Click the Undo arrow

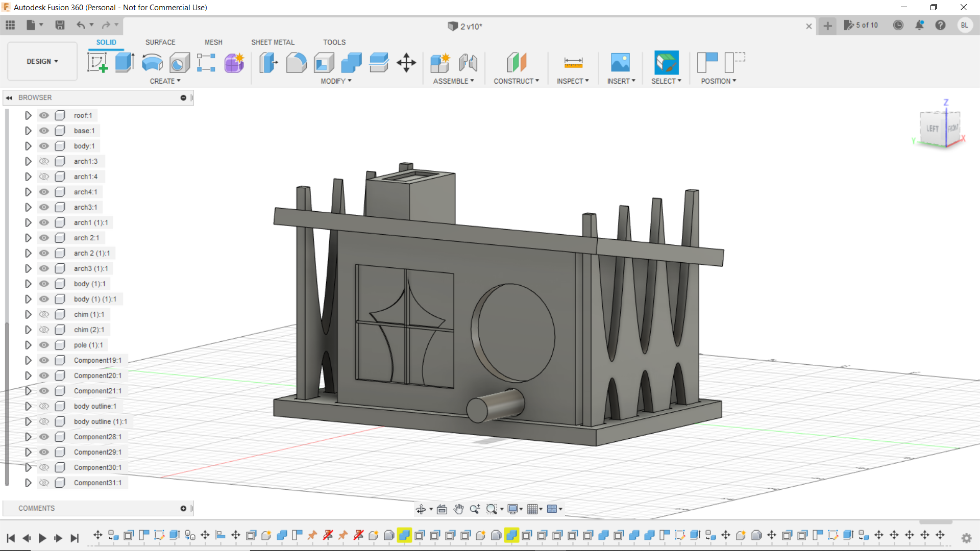pos(81,25)
